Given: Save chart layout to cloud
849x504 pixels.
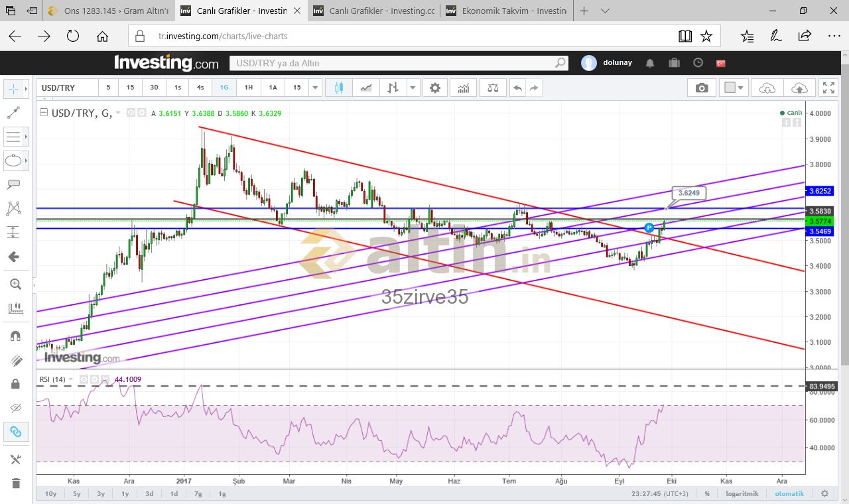Looking at the screenshot, I should click(800, 88).
